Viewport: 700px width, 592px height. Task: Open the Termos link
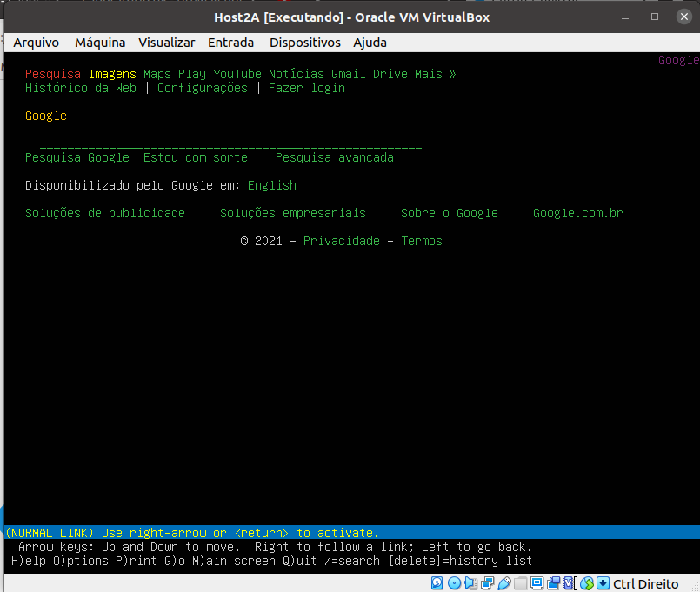(x=422, y=241)
